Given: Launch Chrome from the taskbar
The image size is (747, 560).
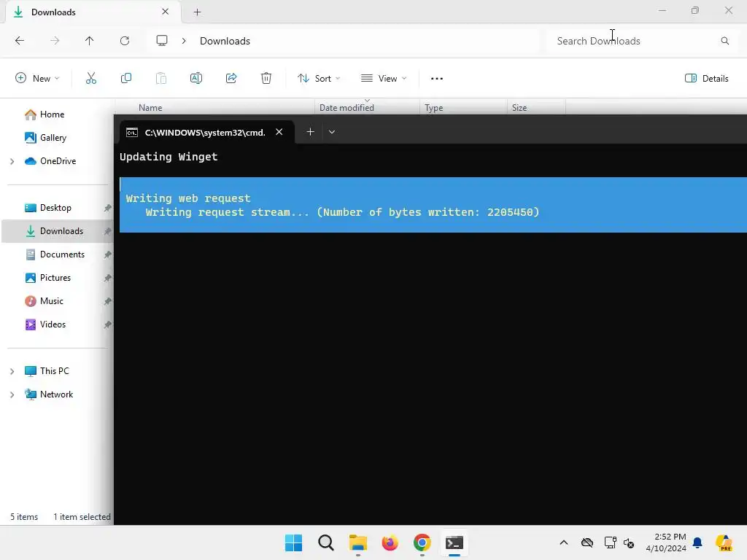Looking at the screenshot, I should [x=422, y=542].
